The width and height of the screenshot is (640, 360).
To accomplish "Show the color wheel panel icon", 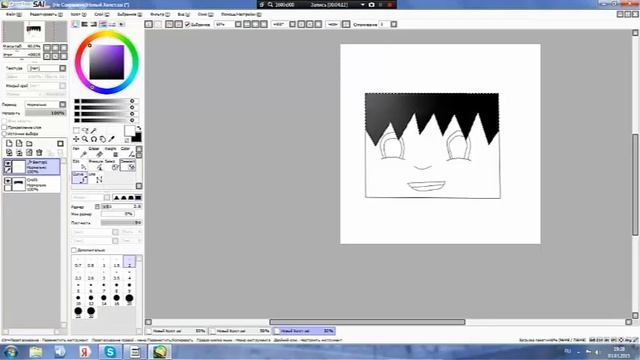I will pos(76,24).
